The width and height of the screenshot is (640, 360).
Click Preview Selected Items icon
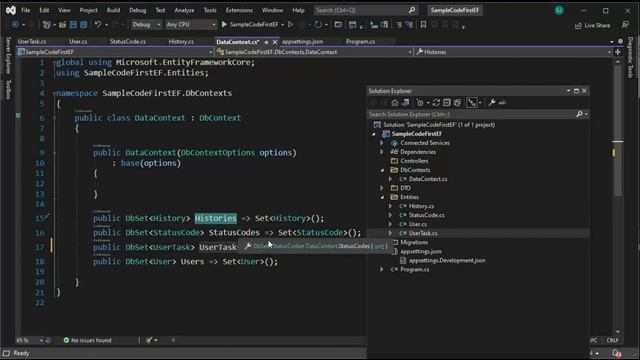pyautogui.click(x=502, y=102)
